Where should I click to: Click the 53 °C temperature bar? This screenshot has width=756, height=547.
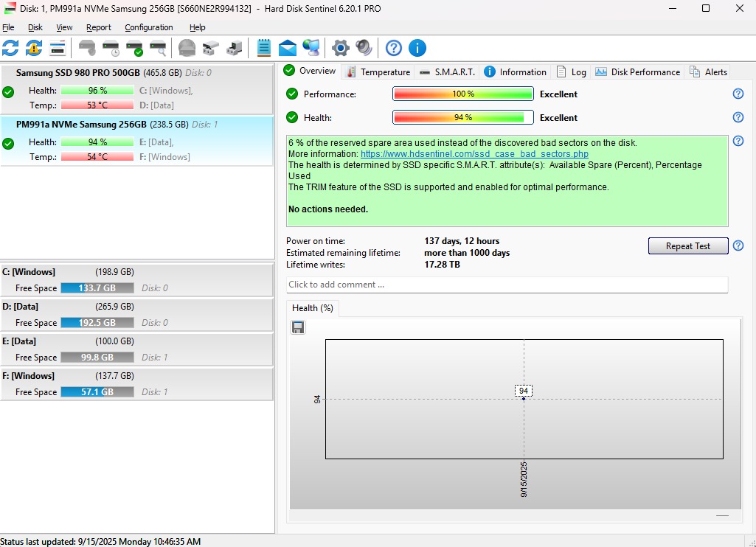97,105
